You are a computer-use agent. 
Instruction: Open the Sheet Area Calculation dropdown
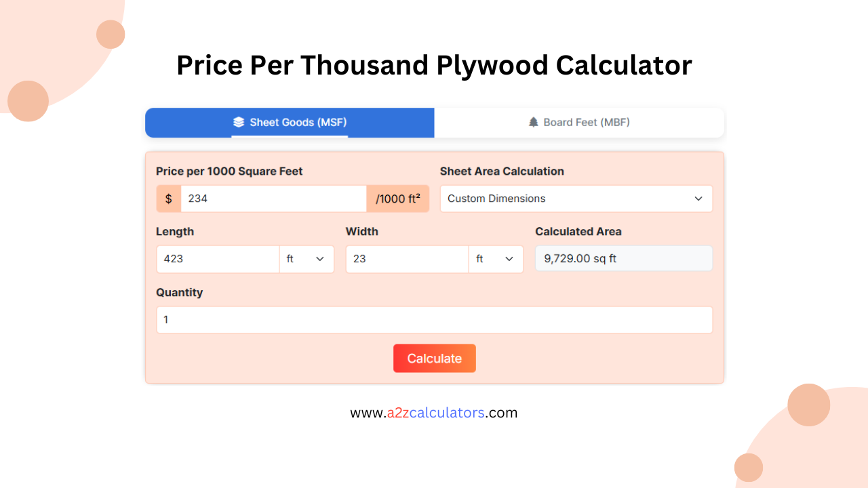576,198
